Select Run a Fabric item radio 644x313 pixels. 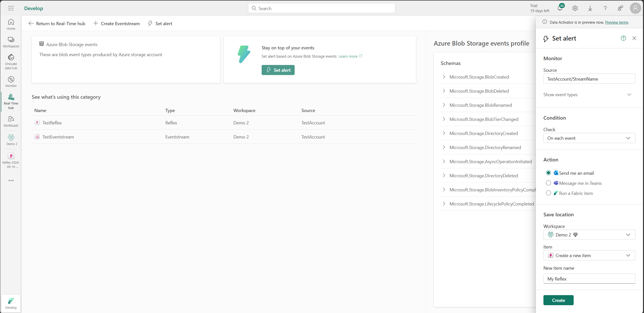[548, 193]
